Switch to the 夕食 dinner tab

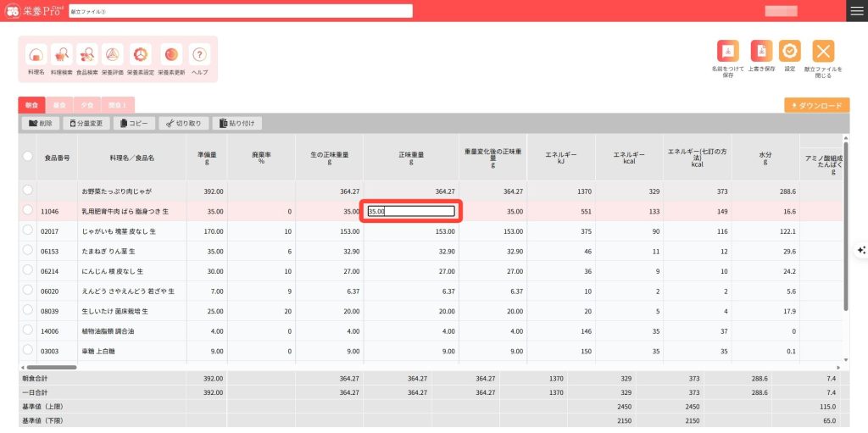[86, 105]
